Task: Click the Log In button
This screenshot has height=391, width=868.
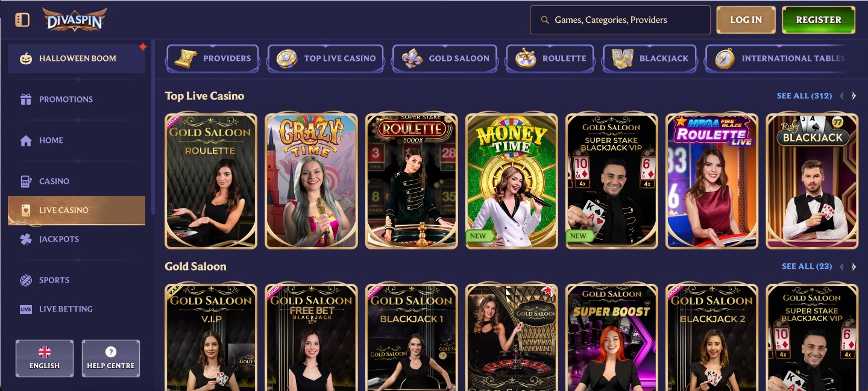Action: [x=746, y=20]
